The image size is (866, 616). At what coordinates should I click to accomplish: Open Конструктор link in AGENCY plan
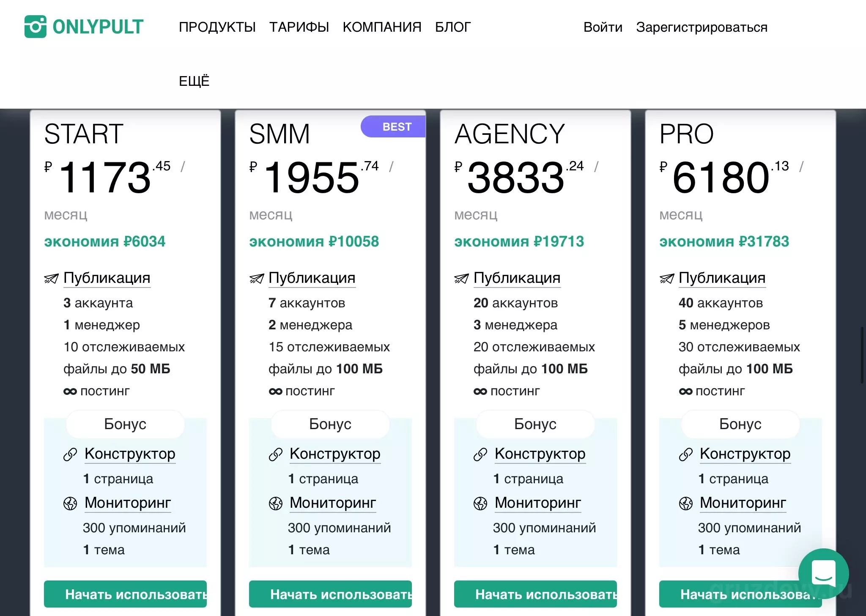[540, 454]
